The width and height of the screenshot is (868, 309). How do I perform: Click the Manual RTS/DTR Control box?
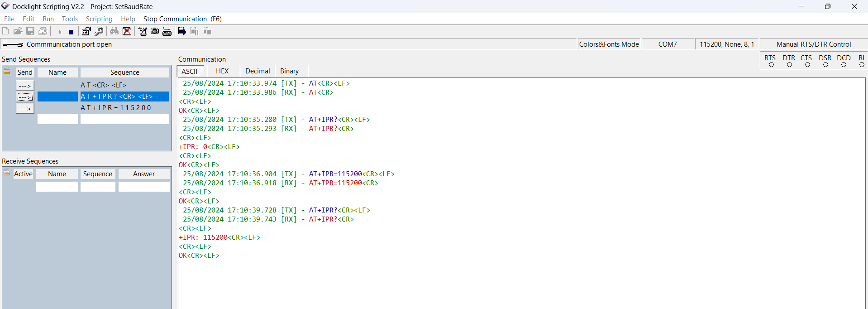(813, 44)
